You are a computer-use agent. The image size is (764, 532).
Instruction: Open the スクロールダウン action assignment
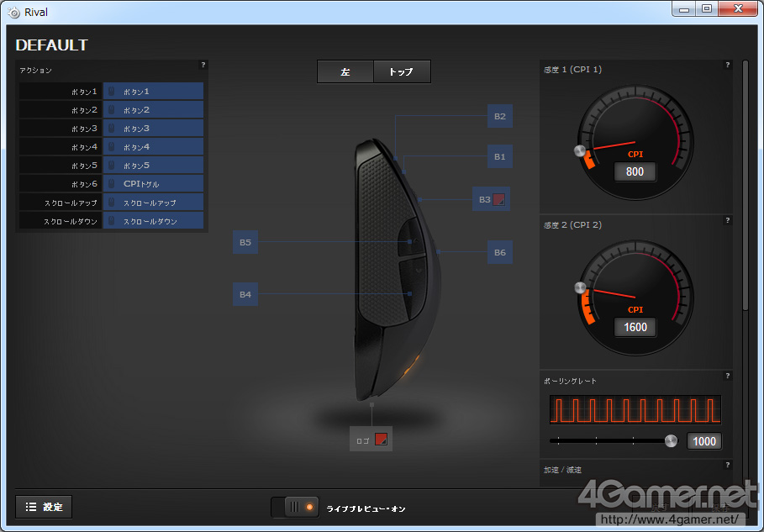point(153,221)
